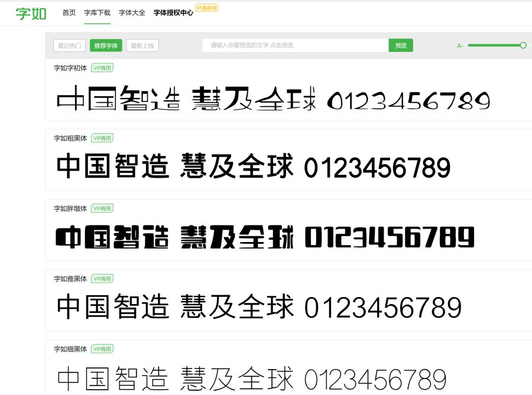This screenshot has height=395, width=532.
Task: Open the 字如字初体 font name link
Action: (x=70, y=68)
